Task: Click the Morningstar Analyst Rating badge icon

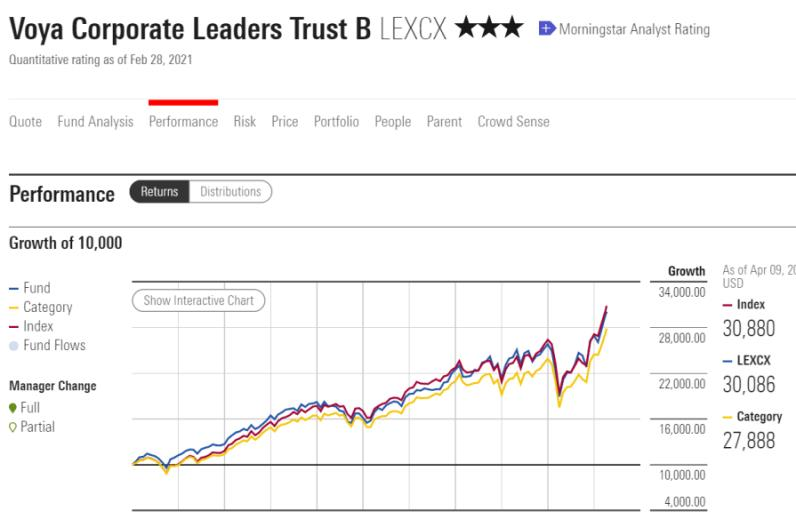Action: click(x=547, y=28)
